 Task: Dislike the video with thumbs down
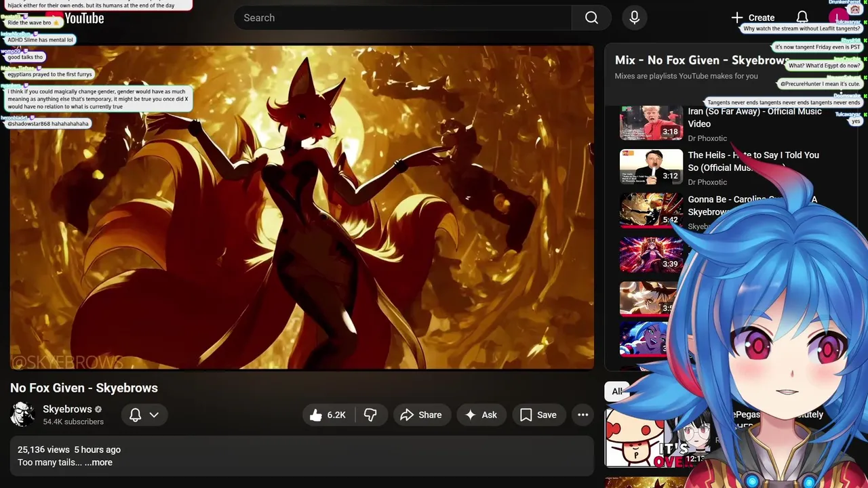pyautogui.click(x=370, y=415)
